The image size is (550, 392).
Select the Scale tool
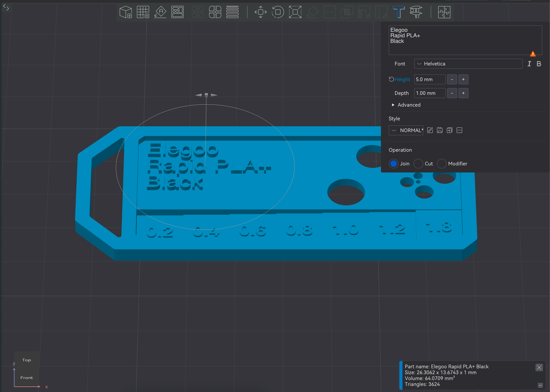295,12
